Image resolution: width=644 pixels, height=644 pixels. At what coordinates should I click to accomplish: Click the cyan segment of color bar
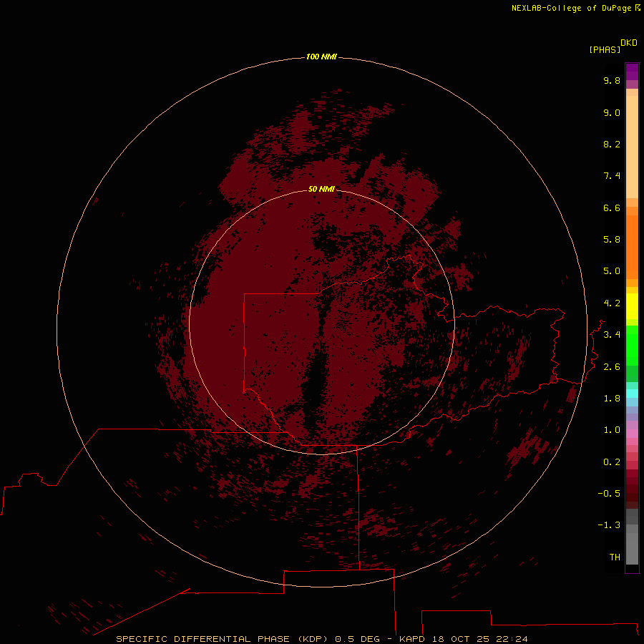click(x=632, y=393)
